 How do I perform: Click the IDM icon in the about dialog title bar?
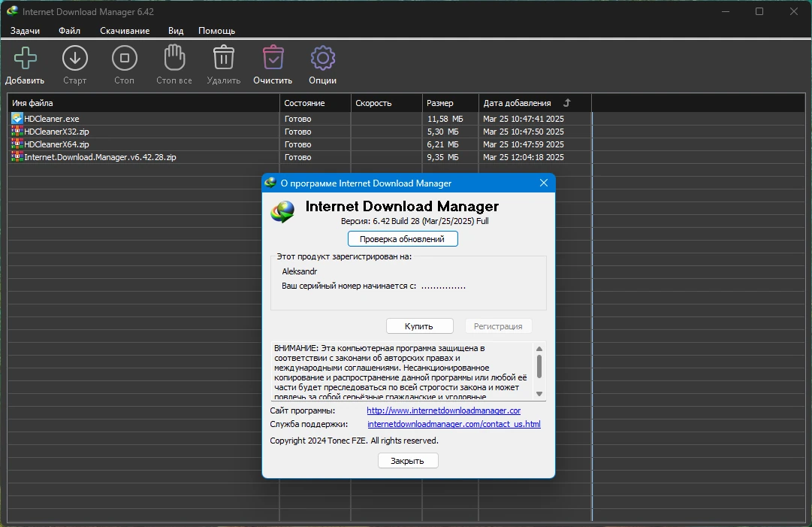pos(270,183)
